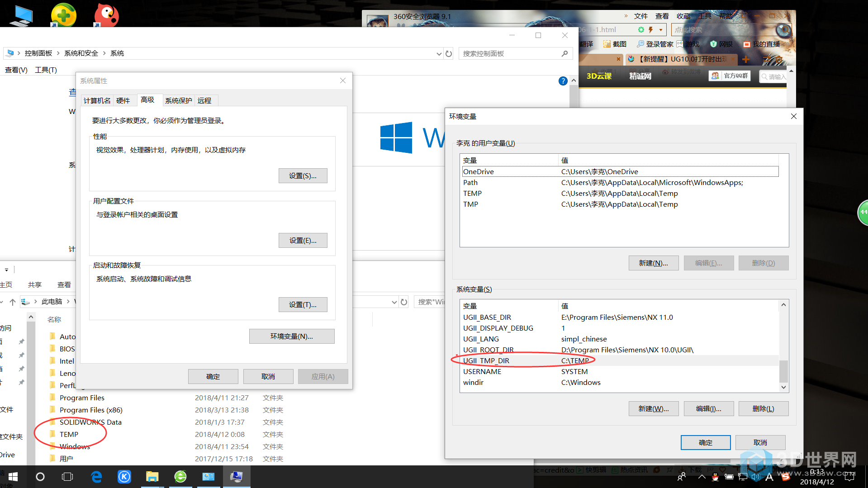Check the battery tray icon
The width and height of the screenshot is (868, 488).
pyautogui.click(x=729, y=477)
